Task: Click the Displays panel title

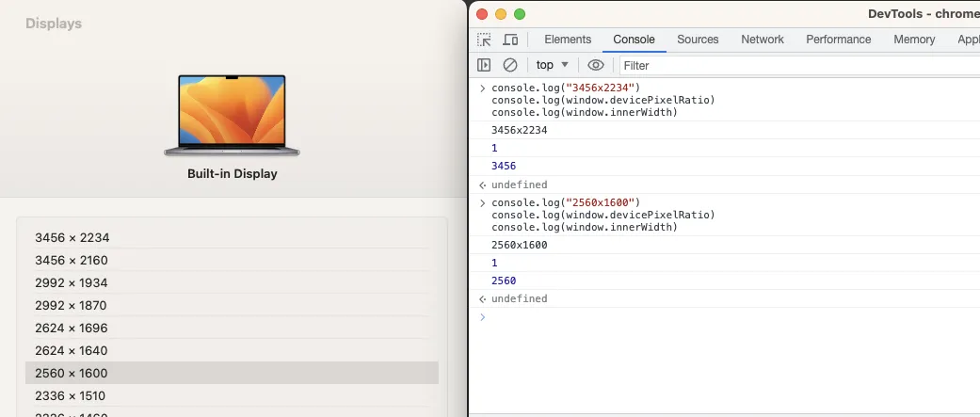Action: pos(54,24)
